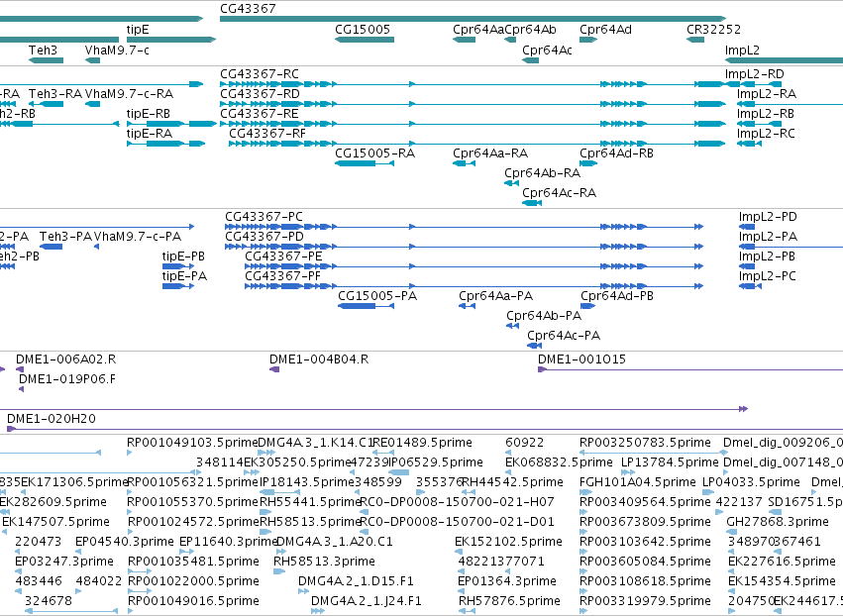Select transcript CG43367-RD
The width and height of the screenshot is (843, 616).
(x=474, y=104)
